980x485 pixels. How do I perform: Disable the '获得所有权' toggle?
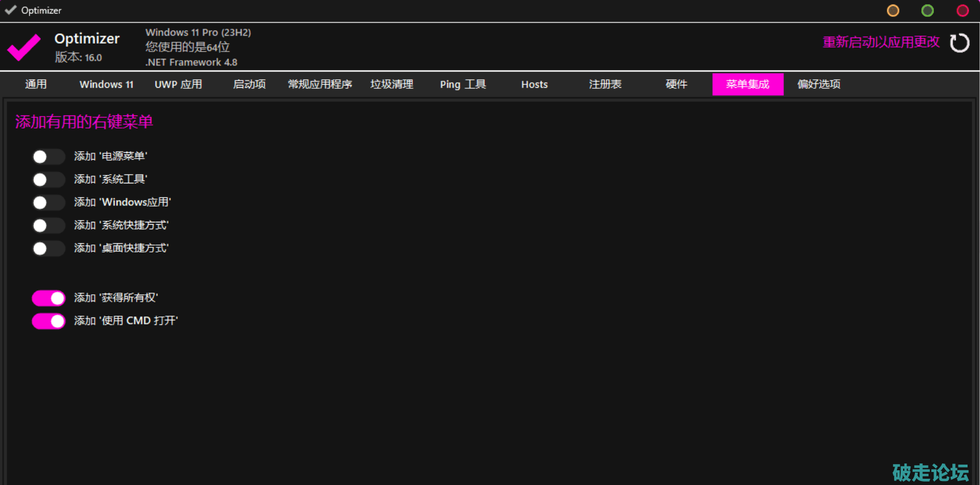pos(49,298)
